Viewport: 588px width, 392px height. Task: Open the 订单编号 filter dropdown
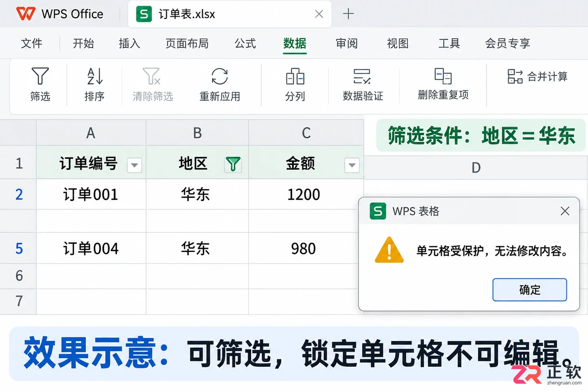[134, 165]
